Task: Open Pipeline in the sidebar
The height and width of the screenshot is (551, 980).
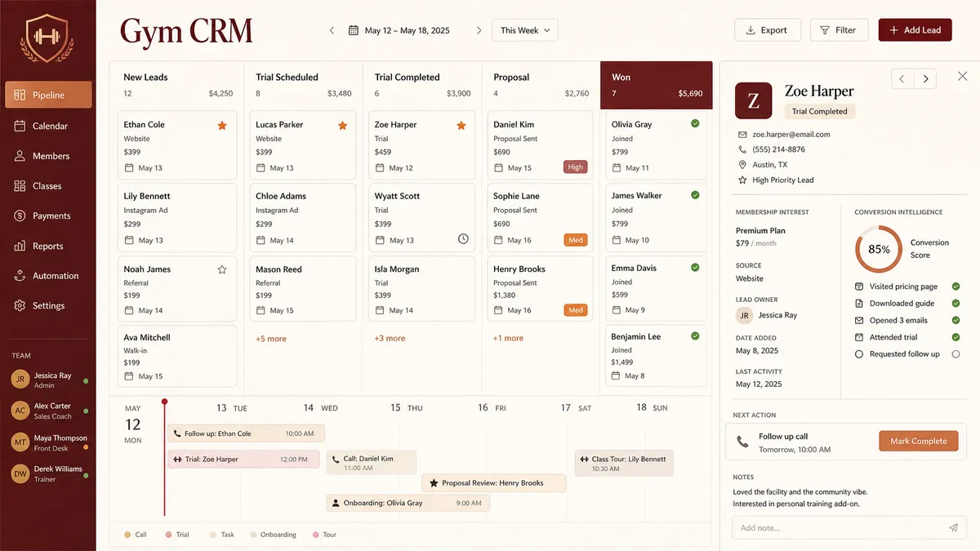Action: 48,95
